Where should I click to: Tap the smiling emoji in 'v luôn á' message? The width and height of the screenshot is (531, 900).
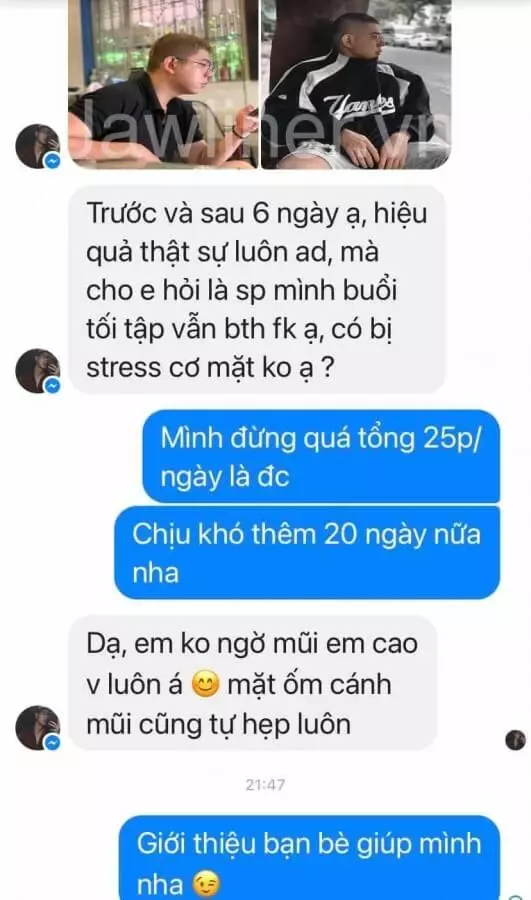[205, 685]
